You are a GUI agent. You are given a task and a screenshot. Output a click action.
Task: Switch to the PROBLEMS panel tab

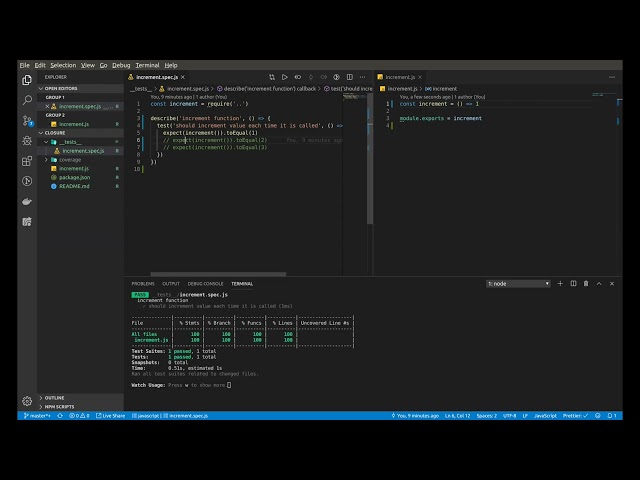click(x=143, y=284)
